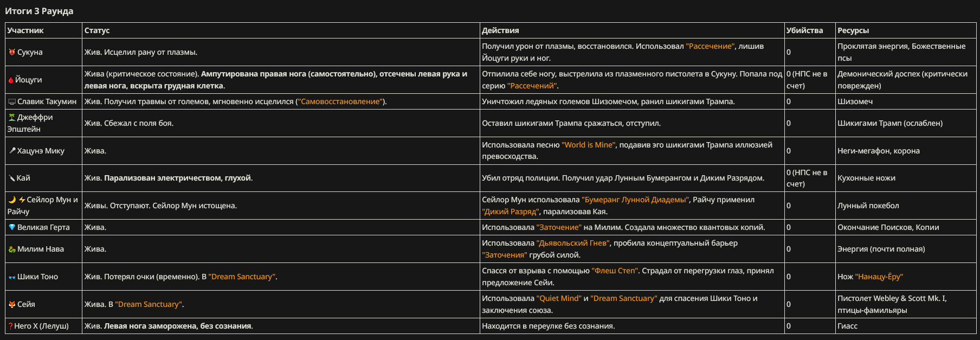Click the sunglasses icon beside Шики Тоно

pyautogui.click(x=12, y=277)
